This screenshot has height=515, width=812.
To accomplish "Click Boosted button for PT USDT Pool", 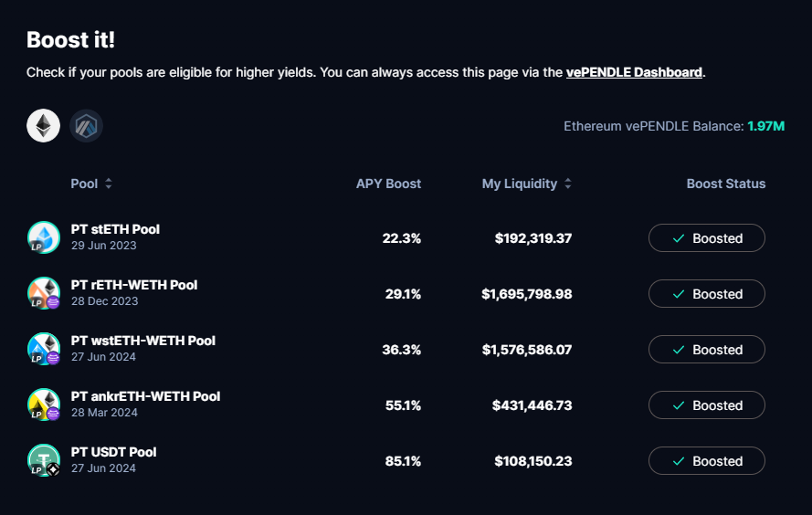I will click(x=706, y=461).
